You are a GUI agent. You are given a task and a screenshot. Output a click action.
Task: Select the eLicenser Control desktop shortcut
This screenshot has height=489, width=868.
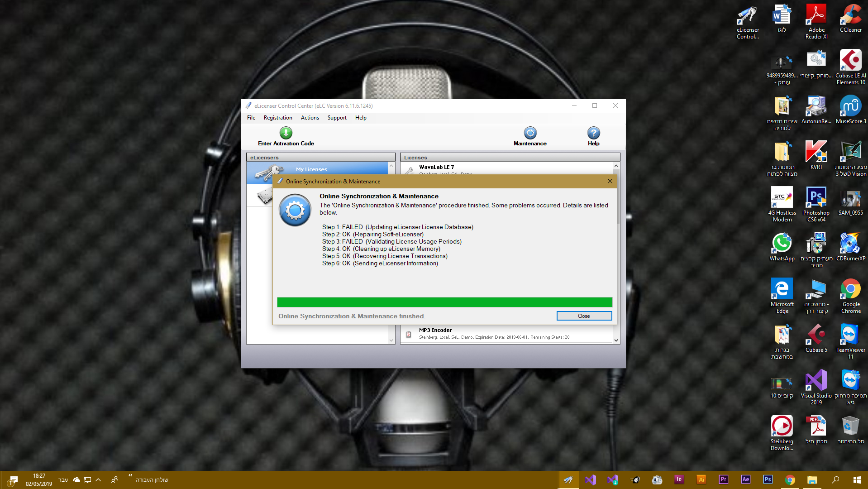tap(748, 23)
